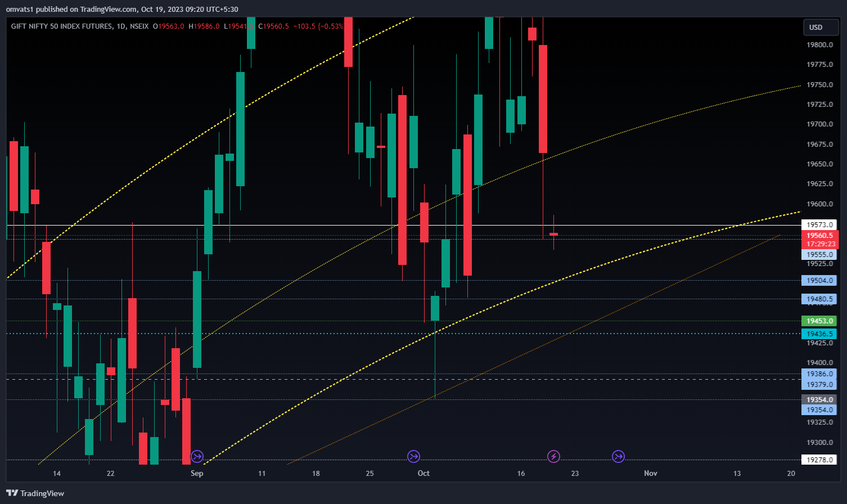Click the 14 date label on time axis
The height and width of the screenshot is (504, 847).
pos(57,474)
